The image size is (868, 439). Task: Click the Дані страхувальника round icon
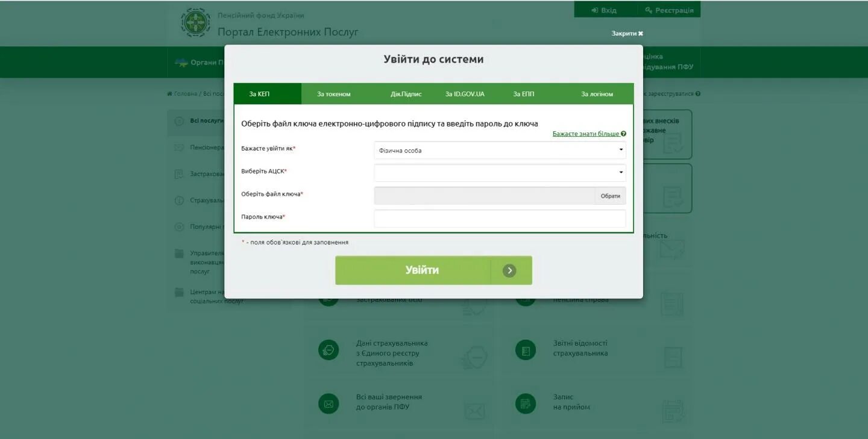(x=329, y=350)
